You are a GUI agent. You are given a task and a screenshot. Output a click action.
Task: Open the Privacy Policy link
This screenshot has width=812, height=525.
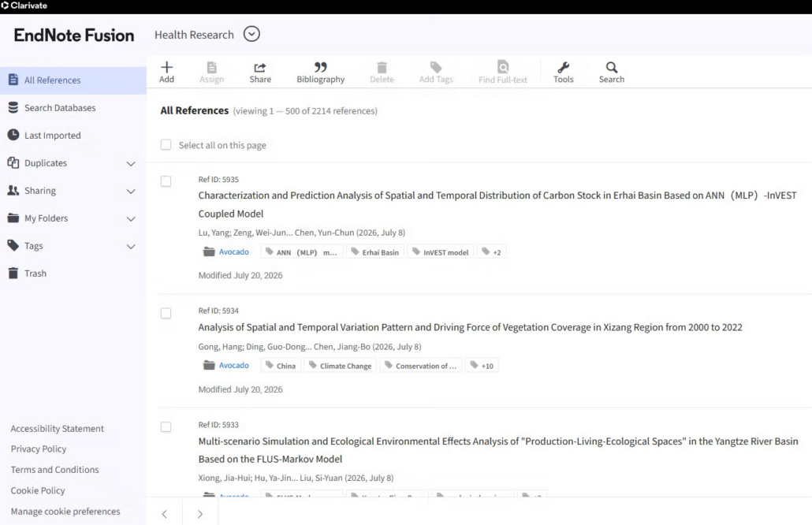click(x=39, y=449)
